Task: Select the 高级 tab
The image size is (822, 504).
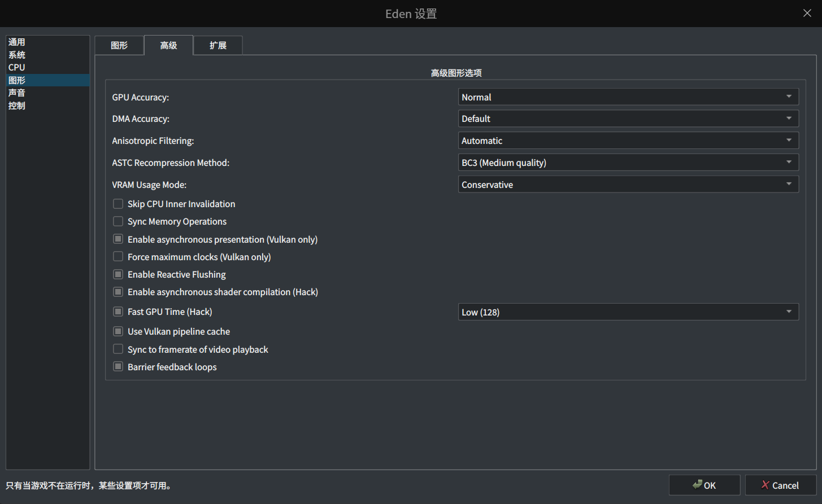Action: (x=168, y=45)
